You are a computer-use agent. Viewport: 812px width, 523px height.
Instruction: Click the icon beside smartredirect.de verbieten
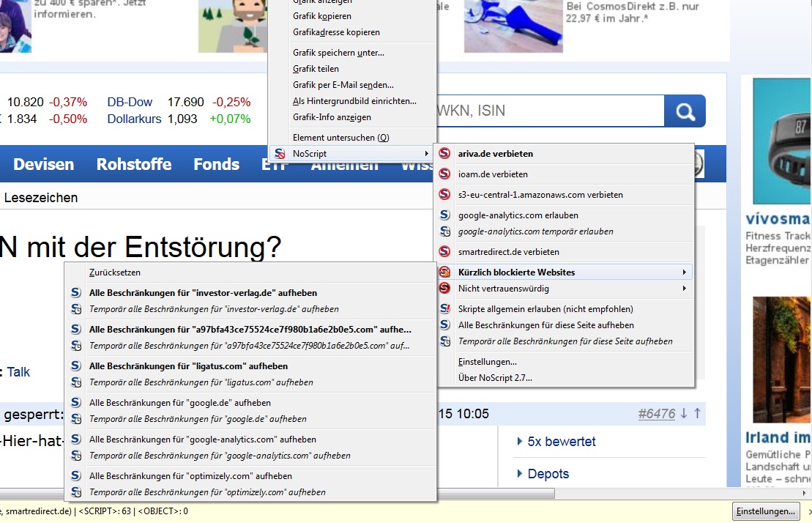[x=444, y=252]
